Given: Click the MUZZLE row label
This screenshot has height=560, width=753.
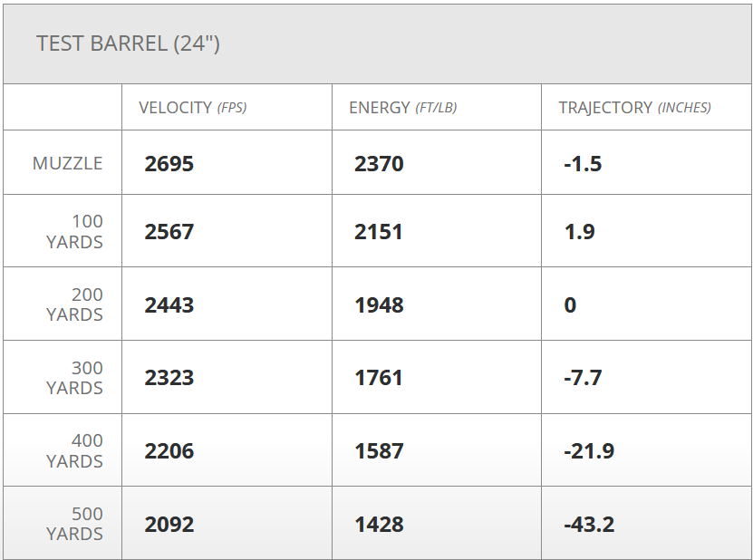Looking at the screenshot, I should tap(68, 163).
